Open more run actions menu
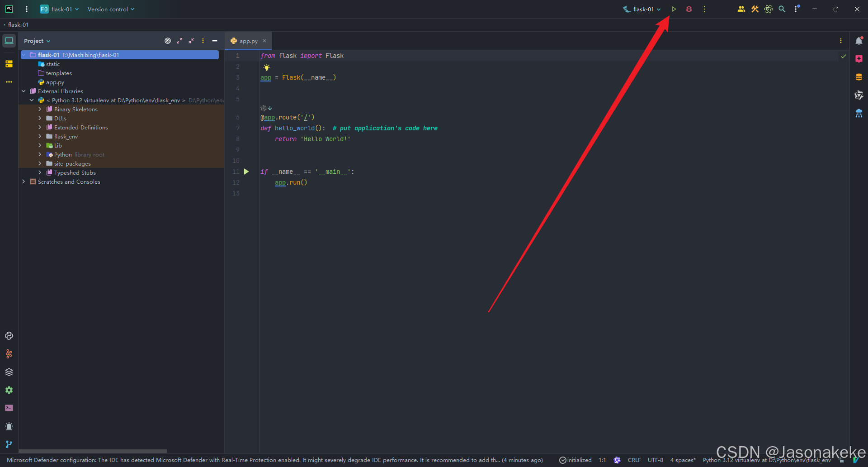868x467 pixels. (704, 9)
